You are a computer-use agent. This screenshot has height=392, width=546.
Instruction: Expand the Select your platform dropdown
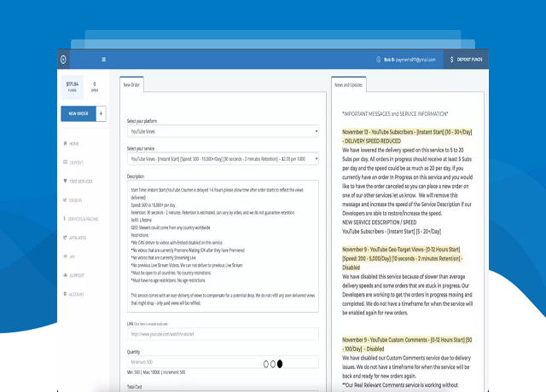click(x=222, y=132)
